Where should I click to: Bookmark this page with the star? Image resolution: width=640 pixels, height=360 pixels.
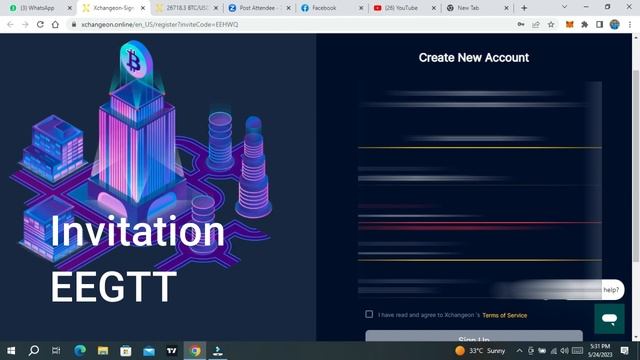click(551, 24)
